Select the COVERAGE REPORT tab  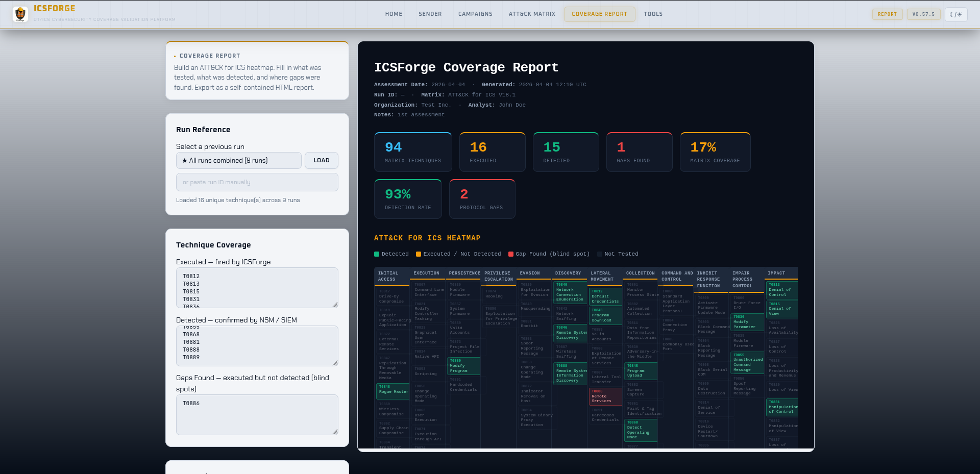point(599,14)
